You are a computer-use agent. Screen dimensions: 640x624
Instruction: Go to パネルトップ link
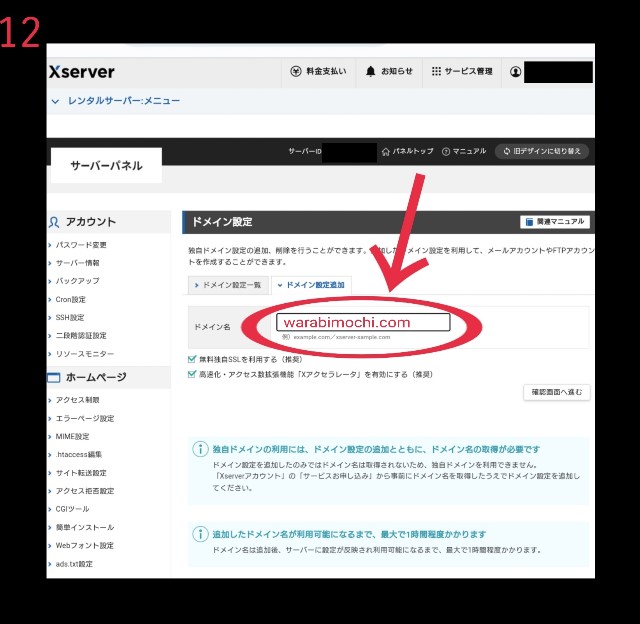pyautogui.click(x=407, y=151)
